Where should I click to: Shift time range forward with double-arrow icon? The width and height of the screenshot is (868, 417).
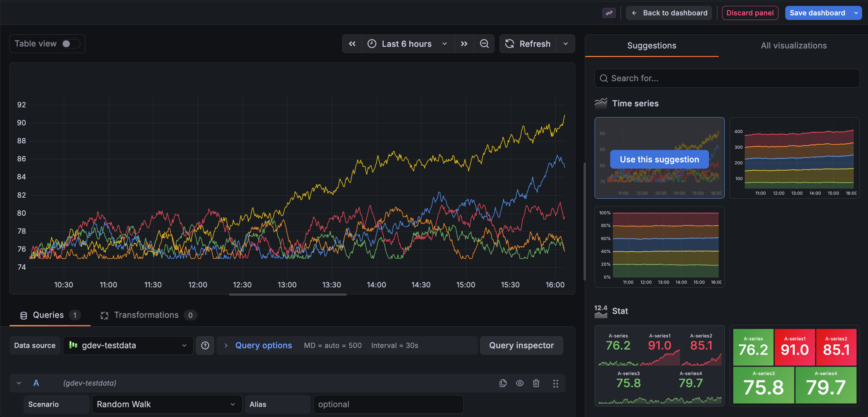pyautogui.click(x=464, y=44)
